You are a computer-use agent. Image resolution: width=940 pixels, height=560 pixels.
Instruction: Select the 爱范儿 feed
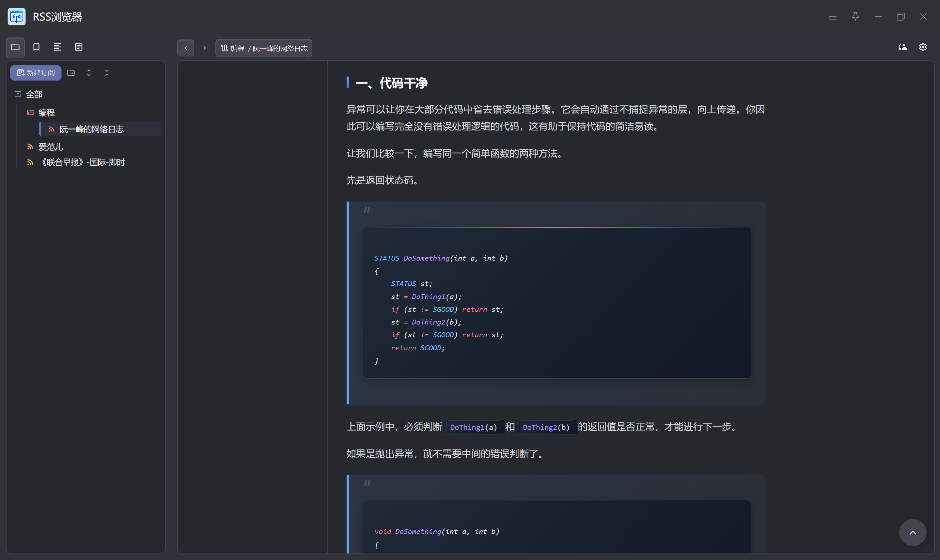click(x=51, y=147)
